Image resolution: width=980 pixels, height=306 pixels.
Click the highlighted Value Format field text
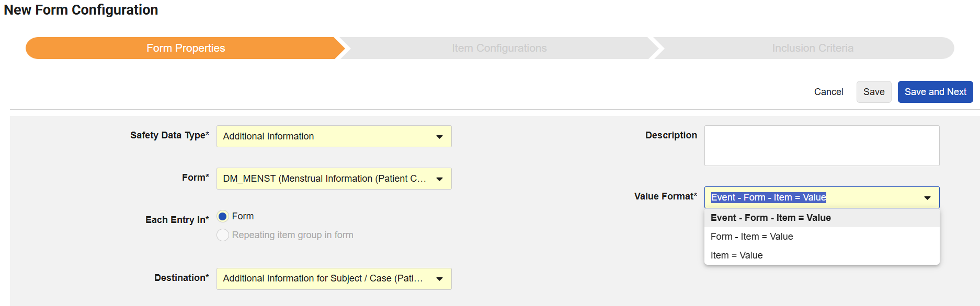[x=768, y=197]
